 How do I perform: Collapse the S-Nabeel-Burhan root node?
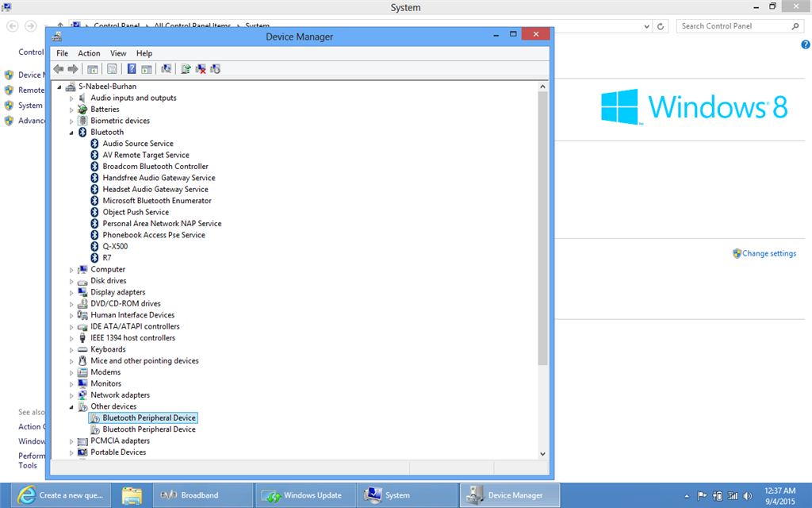click(x=59, y=87)
